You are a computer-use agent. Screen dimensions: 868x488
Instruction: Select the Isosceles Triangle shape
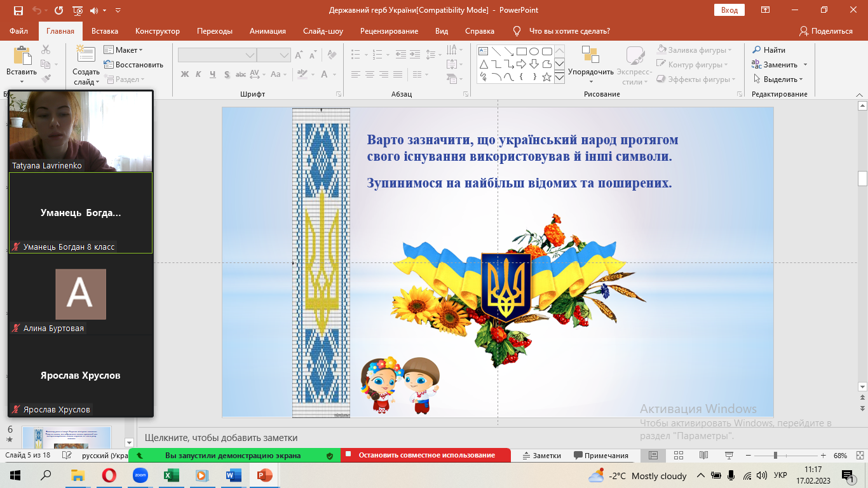click(483, 64)
